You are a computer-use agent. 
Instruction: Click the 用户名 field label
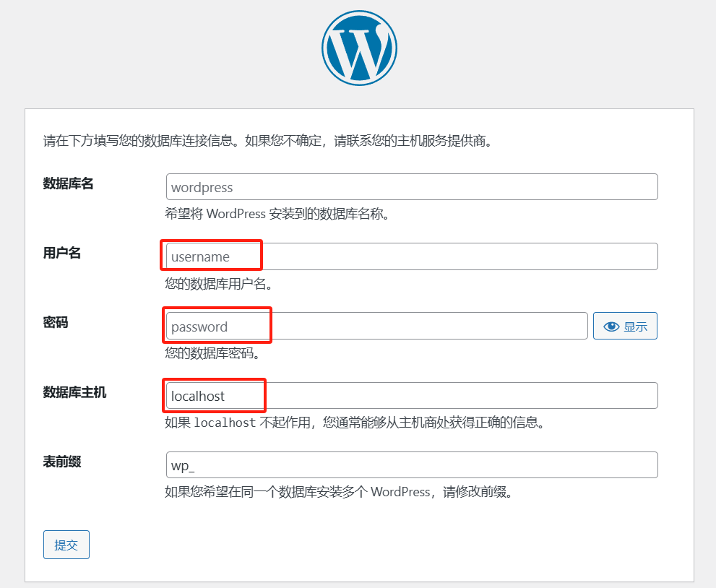pyautogui.click(x=62, y=253)
